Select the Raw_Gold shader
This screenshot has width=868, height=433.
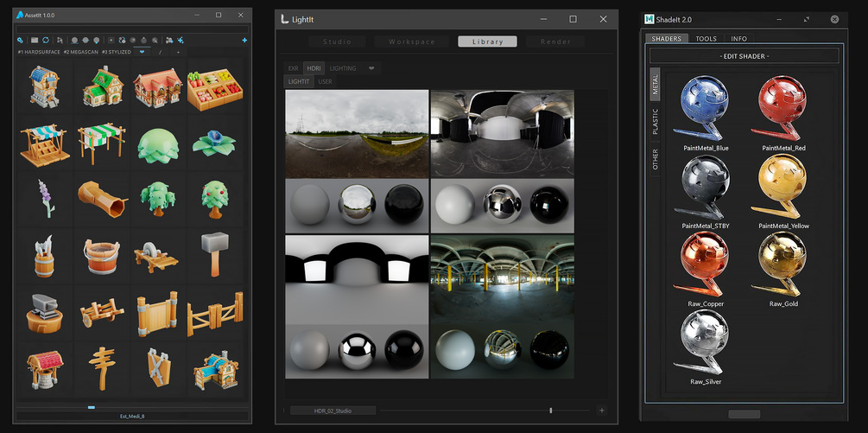pos(782,269)
